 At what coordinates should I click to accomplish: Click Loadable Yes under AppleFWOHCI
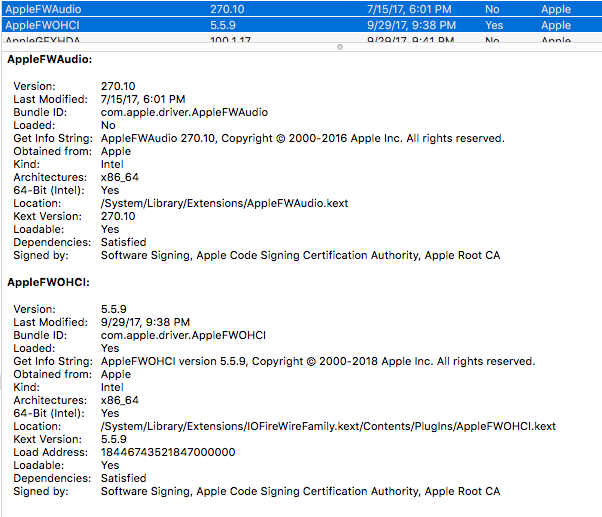click(110, 465)
